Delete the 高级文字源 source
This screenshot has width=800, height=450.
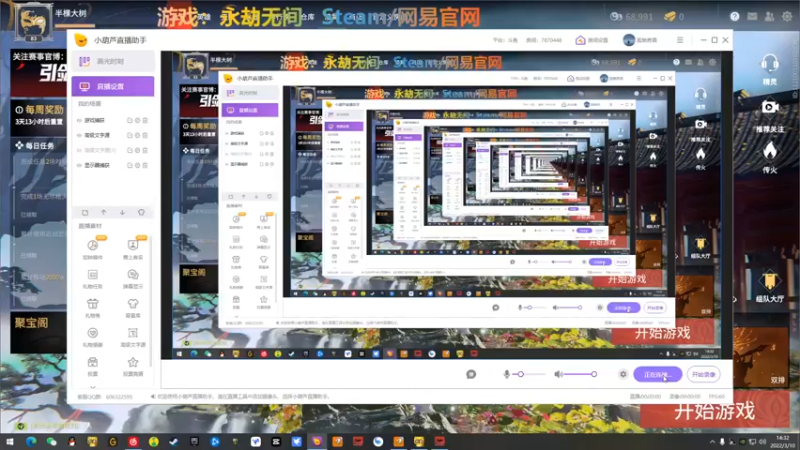pyautogui.click(x=145, y=135)
